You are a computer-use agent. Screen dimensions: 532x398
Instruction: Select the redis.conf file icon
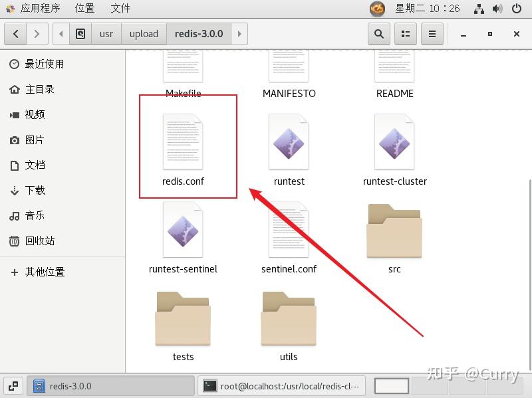click(x=183, y=142)
